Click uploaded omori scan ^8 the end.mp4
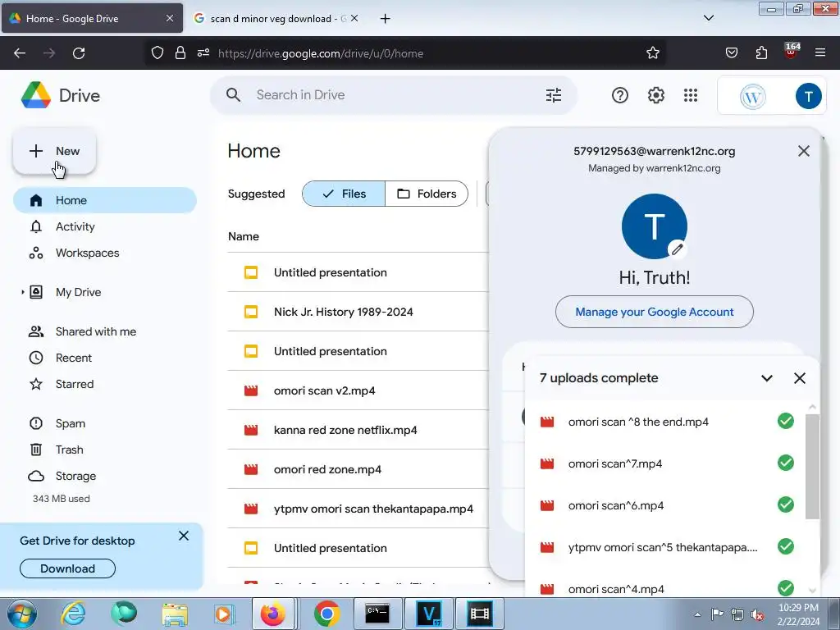Screen dimensions: 840x630 click(666, 422)
